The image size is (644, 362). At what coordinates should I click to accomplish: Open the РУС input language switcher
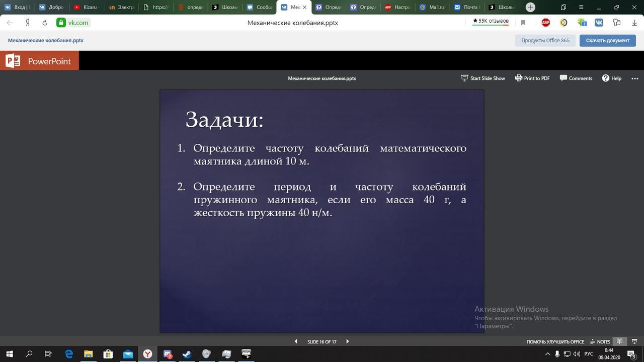[x=589, y=354]
